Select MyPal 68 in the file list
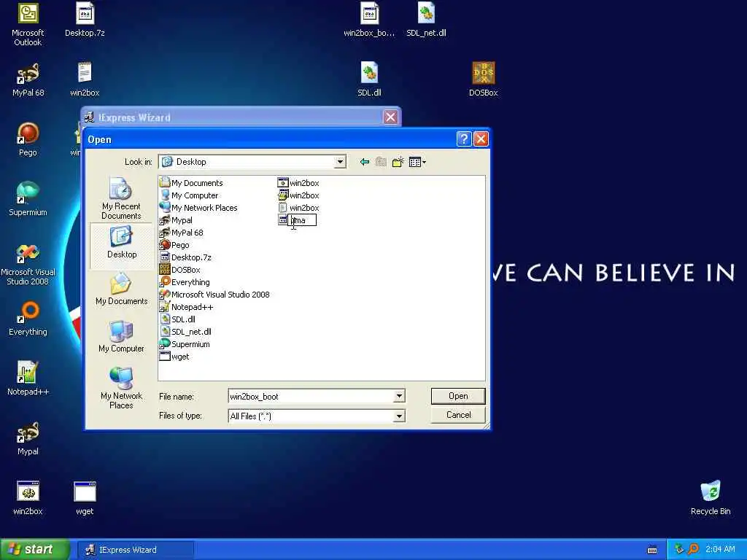 (181, 233)
